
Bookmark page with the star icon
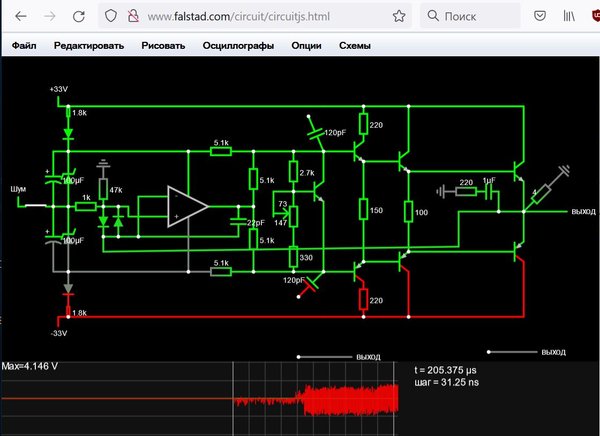tap(399, 16)
